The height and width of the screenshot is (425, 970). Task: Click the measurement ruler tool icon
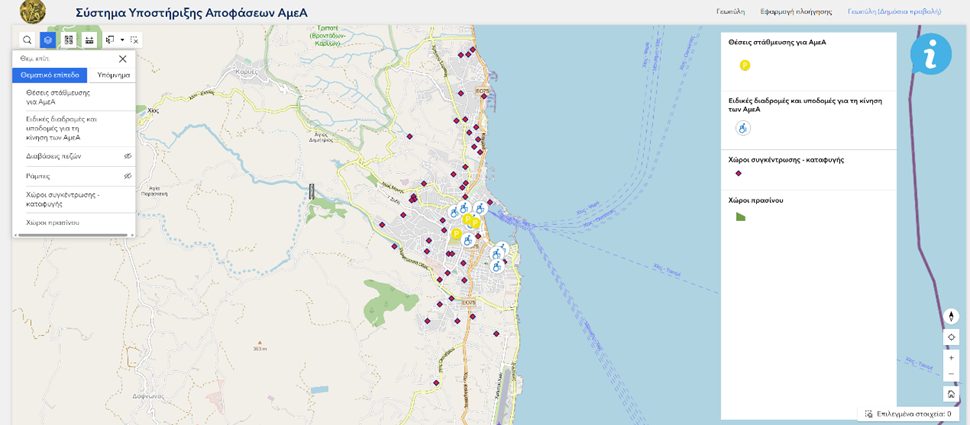click(x=89, y=40)
